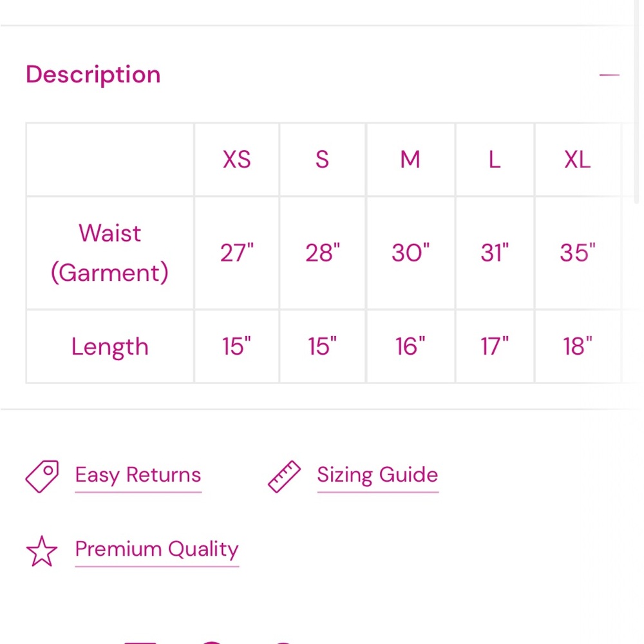Select the M size column header
644x644 pixels.
pos(411,159)
